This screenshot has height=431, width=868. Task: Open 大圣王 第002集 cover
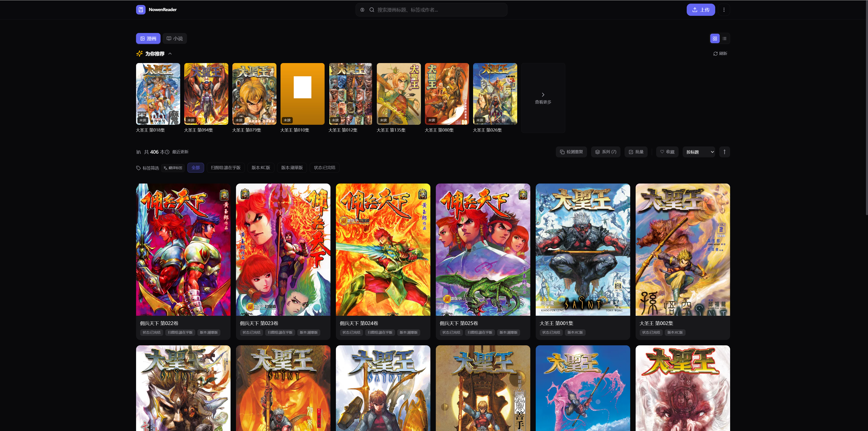tap(683, 250)
